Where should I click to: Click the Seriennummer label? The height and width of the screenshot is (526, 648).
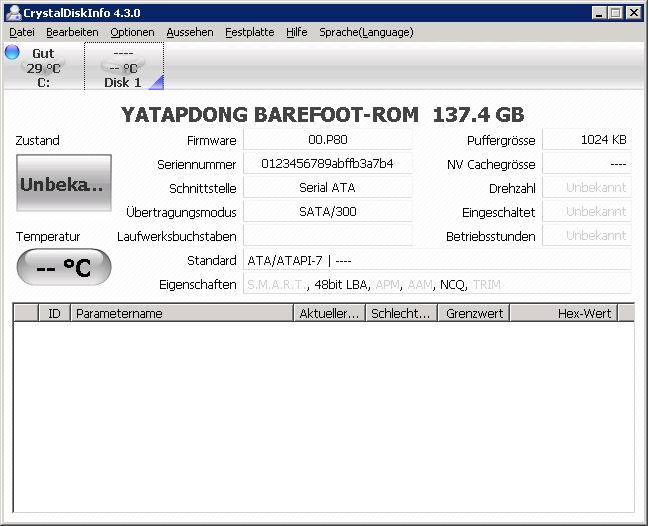click(196, 164)
